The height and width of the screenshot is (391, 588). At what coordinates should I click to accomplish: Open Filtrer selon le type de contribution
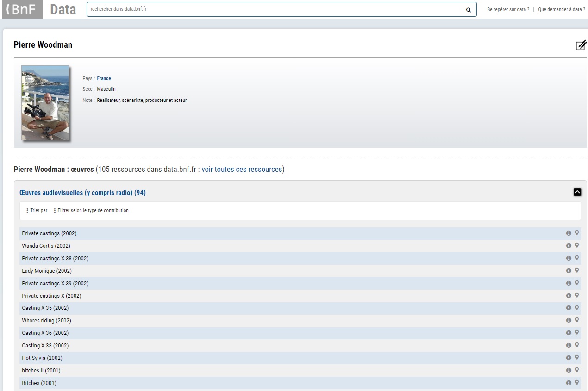91,211
